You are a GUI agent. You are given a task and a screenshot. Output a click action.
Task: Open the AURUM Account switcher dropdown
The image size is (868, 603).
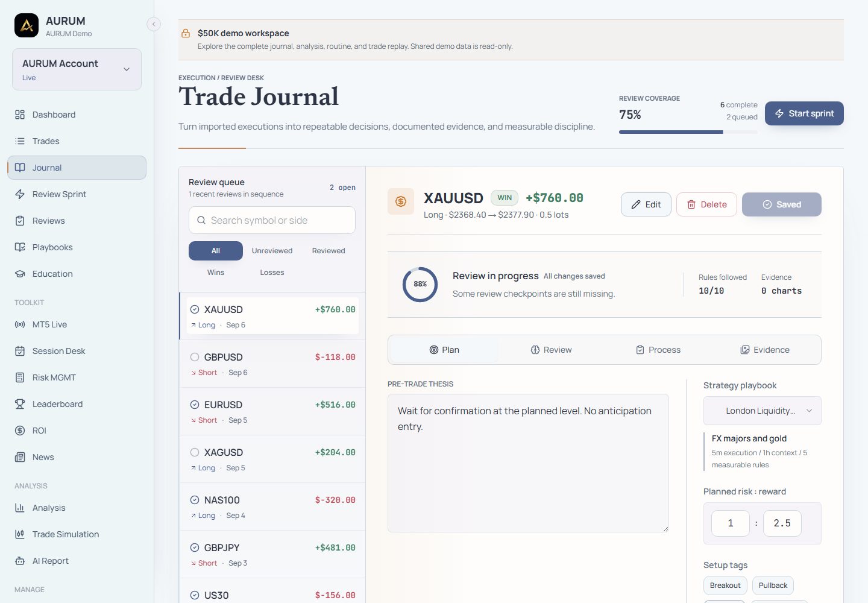tap(77, 69)
